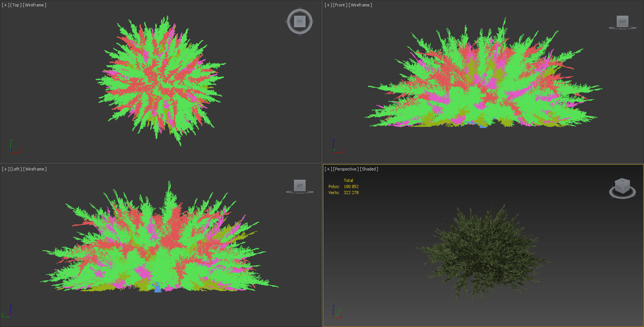Open Left viewport [Wireframe] shading menu
This screenshot has height=327, width=644.
[x=35, y=169]
